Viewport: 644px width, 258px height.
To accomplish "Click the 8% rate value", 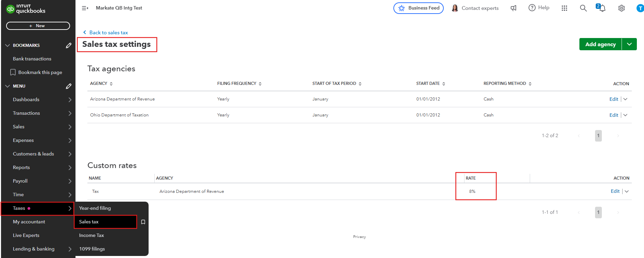I will (x=472, y=191).
